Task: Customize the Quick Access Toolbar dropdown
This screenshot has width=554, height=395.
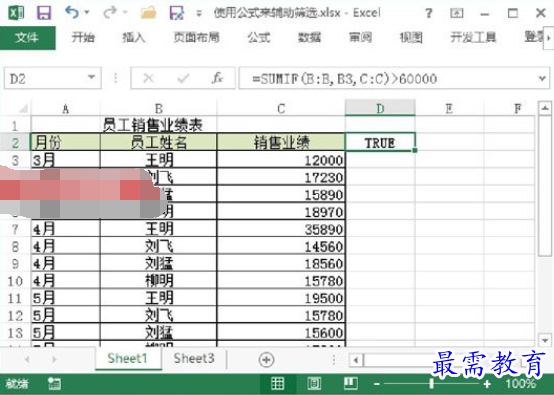Action: (199, 14)
